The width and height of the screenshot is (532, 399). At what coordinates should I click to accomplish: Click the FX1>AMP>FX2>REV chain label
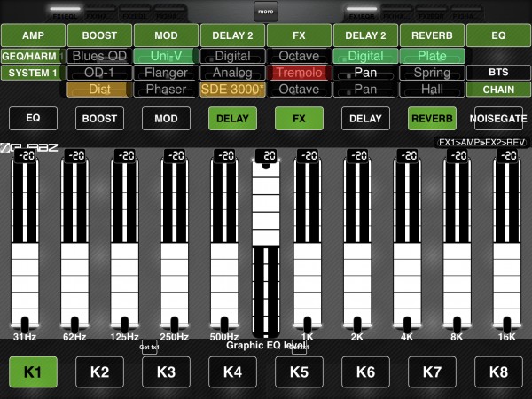pyautogui.click(x=481, y=143)
